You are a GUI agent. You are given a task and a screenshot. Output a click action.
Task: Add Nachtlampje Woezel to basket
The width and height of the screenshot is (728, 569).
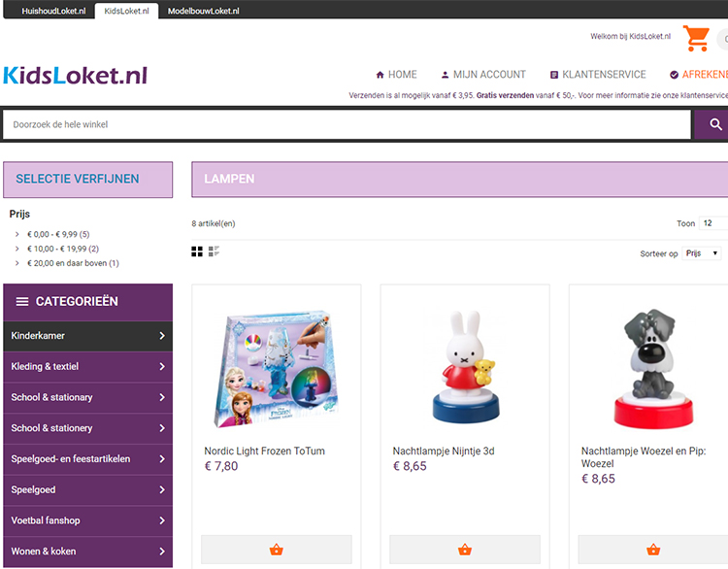pyautogui.click(x=653, y=550)
